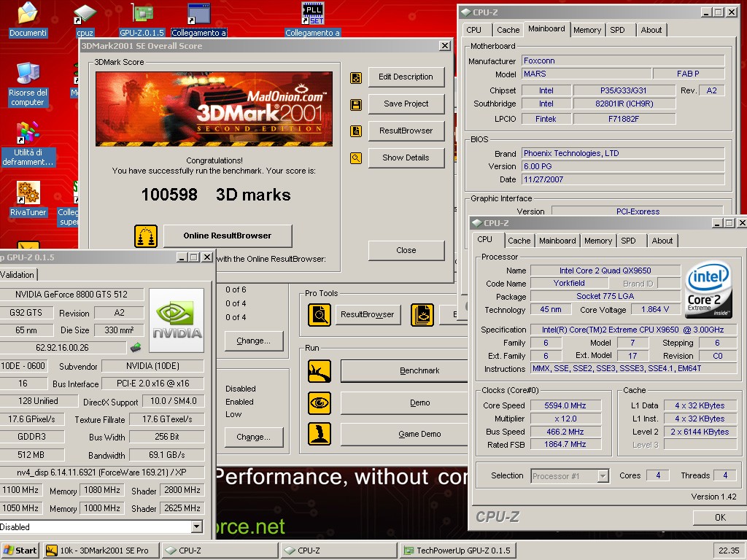This screenshot has height=560, width=747.
Task: Click the Intel Core 2 Extreme logo
Action: click(708, 290)
